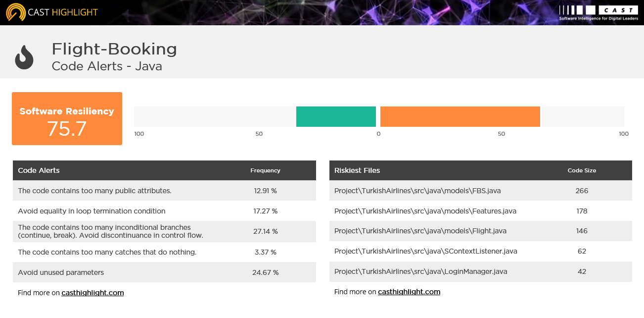Image resolution: width=644 pixels, height=318 pixels.
Task: Open casthighlight.com link under Code Alerts
Action: (x=92, y=293)
